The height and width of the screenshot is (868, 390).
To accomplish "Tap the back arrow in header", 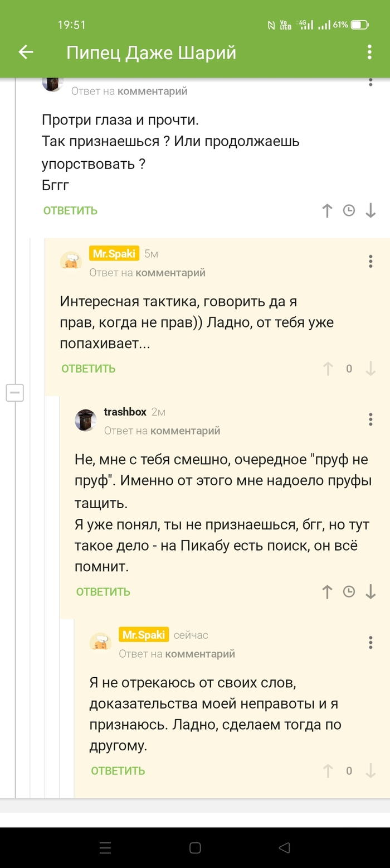I will [x=26, y=52].
